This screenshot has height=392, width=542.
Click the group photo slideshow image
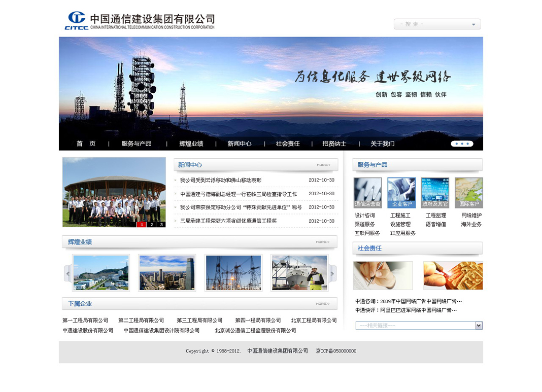[x=114, y=192]
